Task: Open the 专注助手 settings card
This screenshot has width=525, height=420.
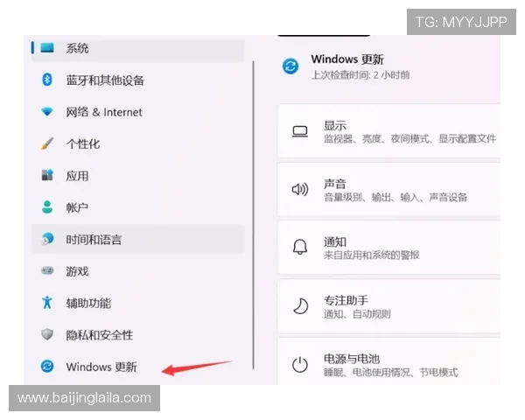Action: [389, 306]
